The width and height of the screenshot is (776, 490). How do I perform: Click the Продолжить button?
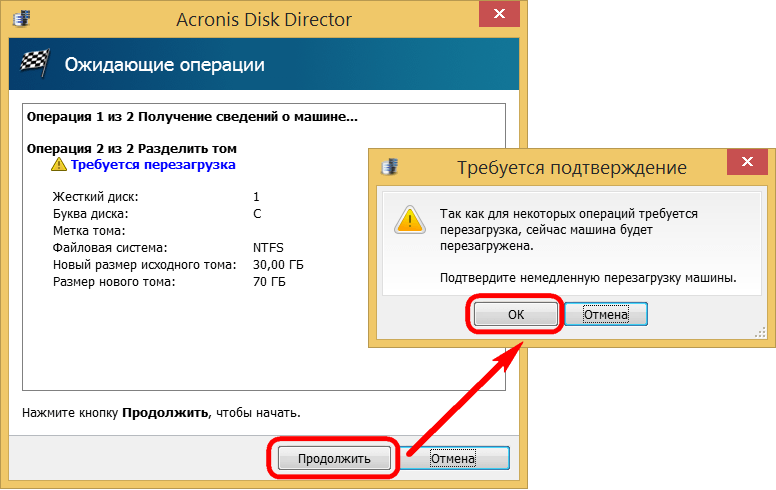click(x=334, y=458)
